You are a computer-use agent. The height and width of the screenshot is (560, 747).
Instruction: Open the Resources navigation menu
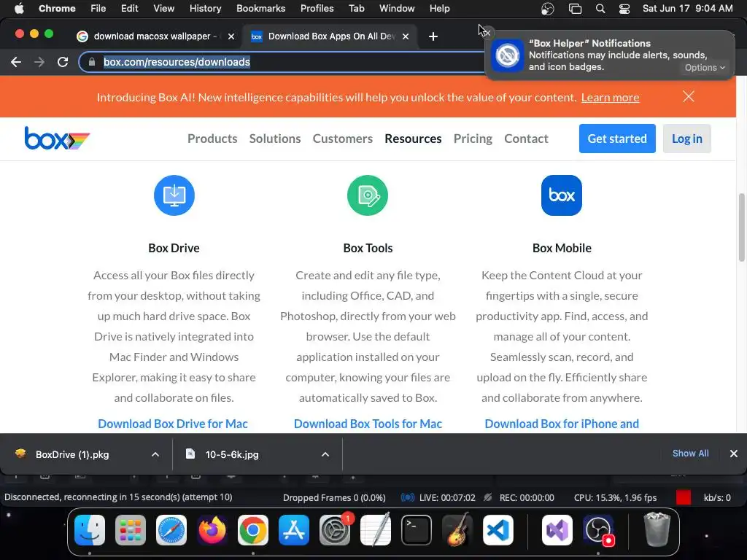413,139
